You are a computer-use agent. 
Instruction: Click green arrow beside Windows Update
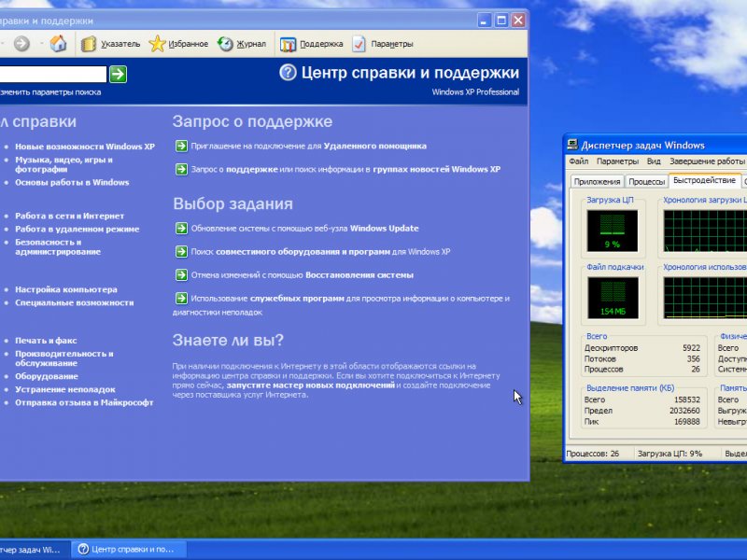tap(181, 228)
